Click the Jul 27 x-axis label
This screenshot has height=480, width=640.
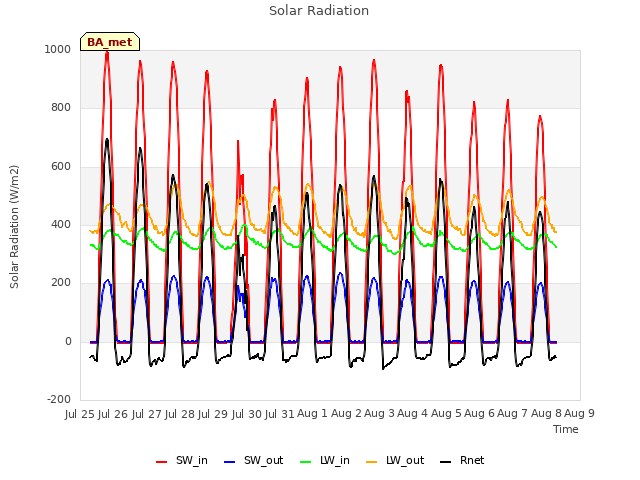click(x=147, y=414)
